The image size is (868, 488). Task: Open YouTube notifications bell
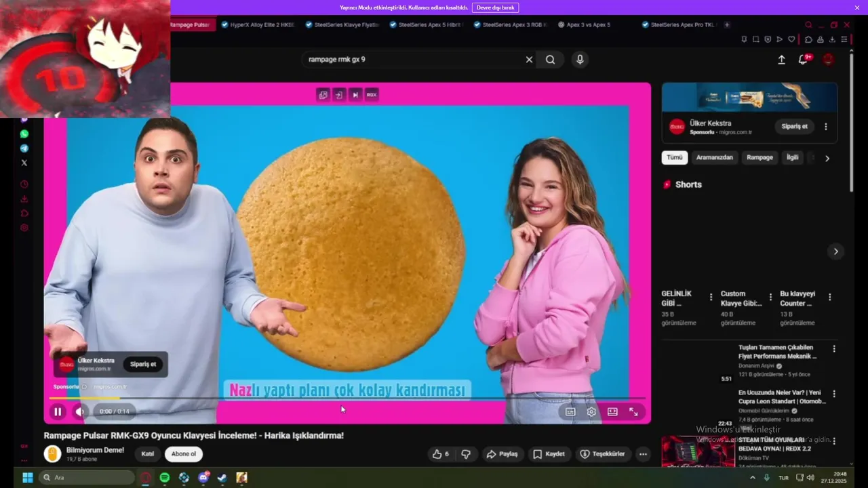coord(804,60)
